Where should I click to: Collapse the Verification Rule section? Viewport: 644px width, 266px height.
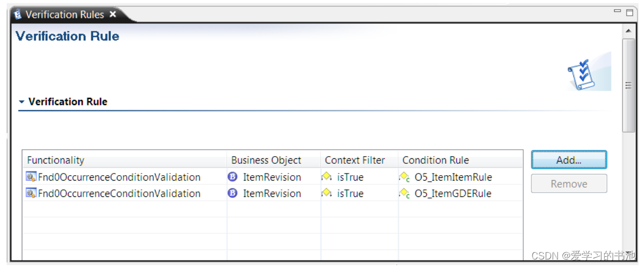[x=22, y=102]
